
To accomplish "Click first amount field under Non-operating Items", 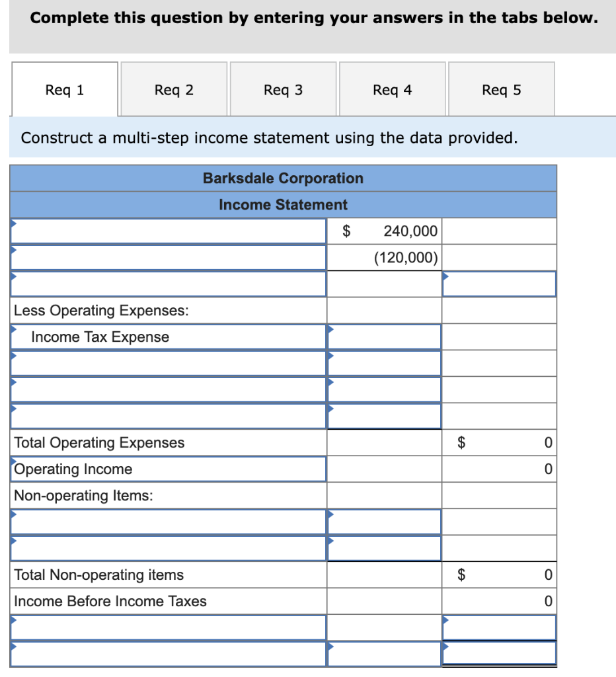I will pos(384,522).
